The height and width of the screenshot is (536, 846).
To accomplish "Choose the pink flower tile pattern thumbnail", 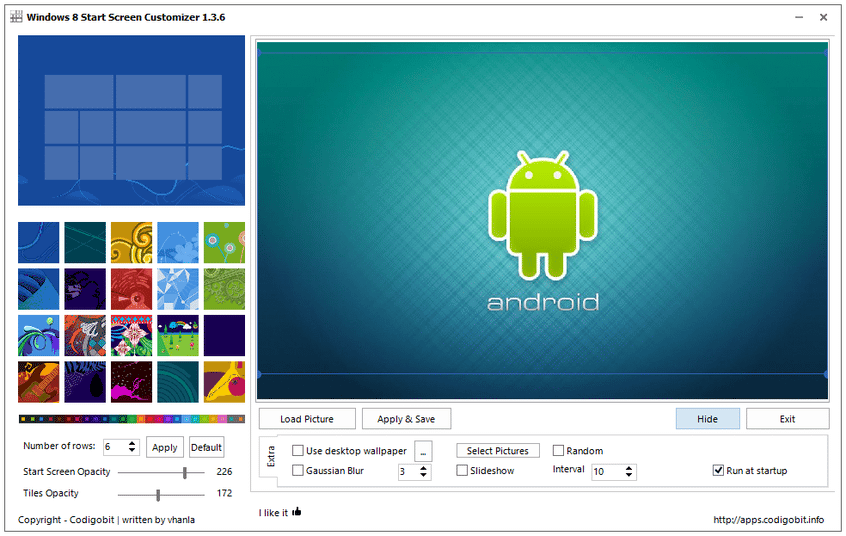I will click(x=132, y=336).
